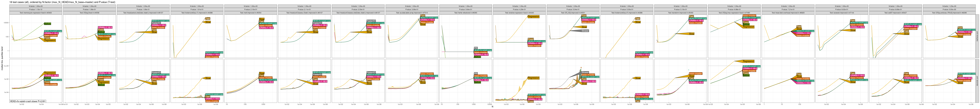Click the HEAD=fix-setattr-crash slower P<0.001 legend box
The width and height of the screenshot is (980, 109).
point(28,101)
